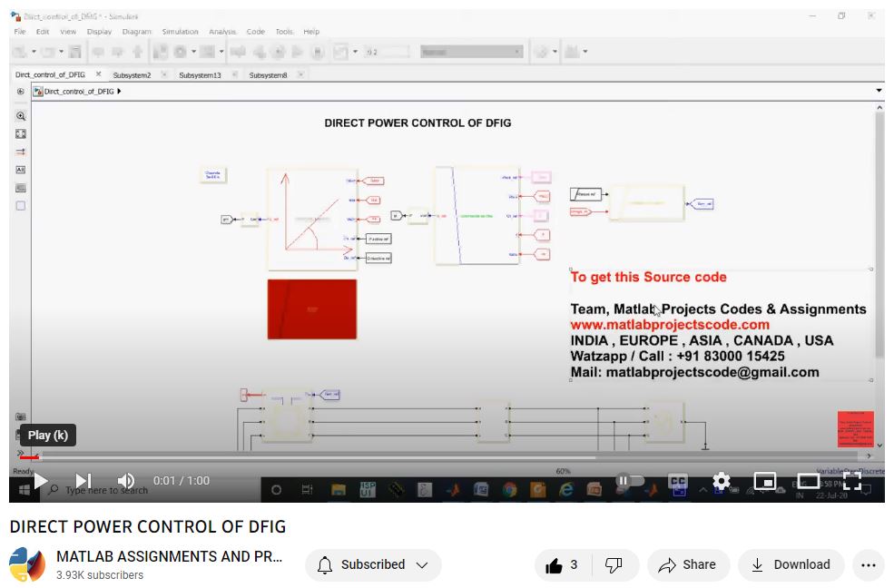Open the Code menu

click(255, 32)
